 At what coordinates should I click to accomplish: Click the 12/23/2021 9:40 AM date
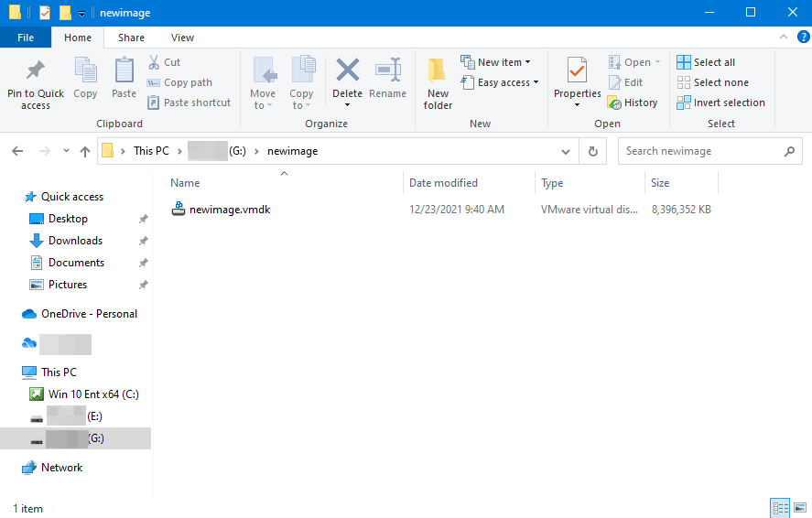[457, 210]
